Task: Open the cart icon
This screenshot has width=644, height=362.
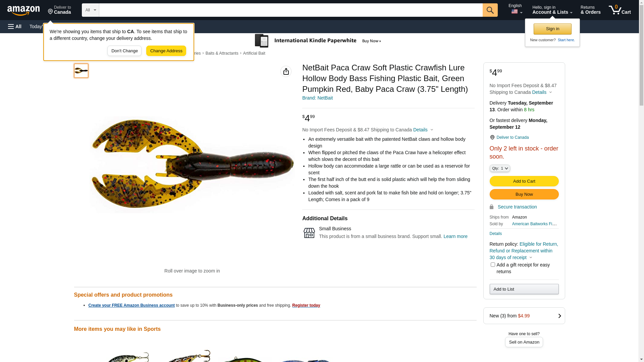Action: click(x=620, y=10)
